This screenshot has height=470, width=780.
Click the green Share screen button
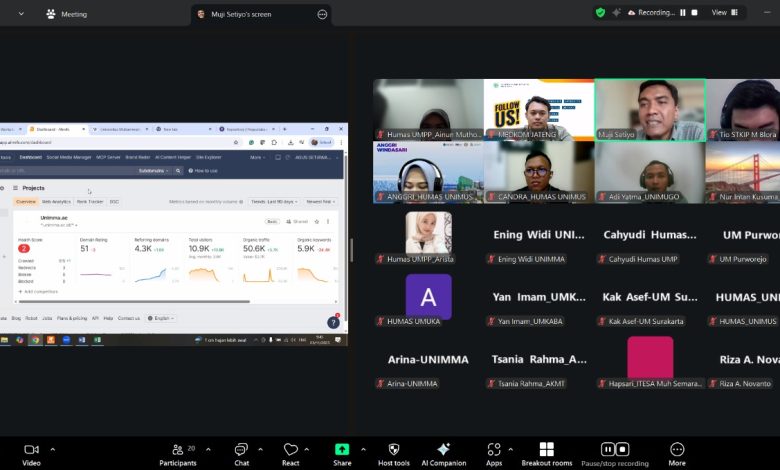pos(342,451)
